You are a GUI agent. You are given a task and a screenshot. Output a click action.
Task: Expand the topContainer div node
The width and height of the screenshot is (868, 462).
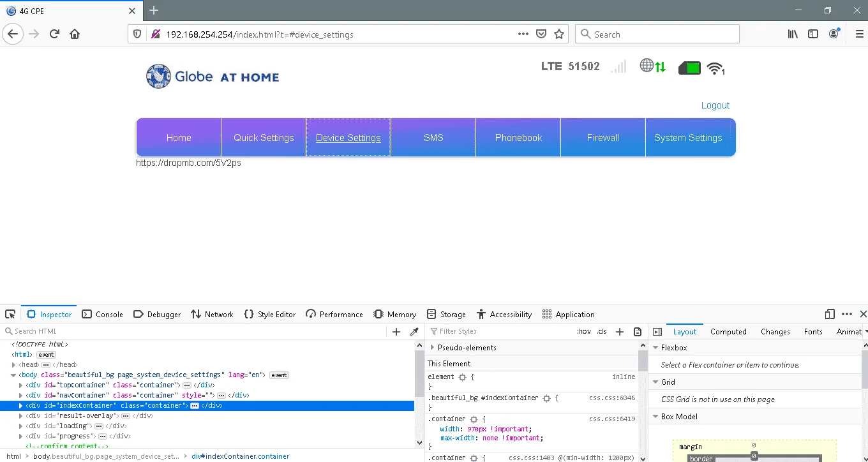[21, 385]
